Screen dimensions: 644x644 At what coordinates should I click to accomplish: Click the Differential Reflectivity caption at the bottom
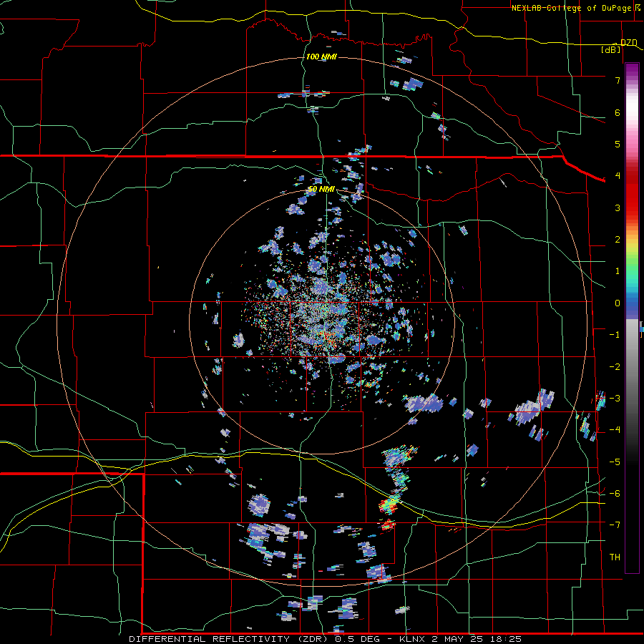point(326,639)
